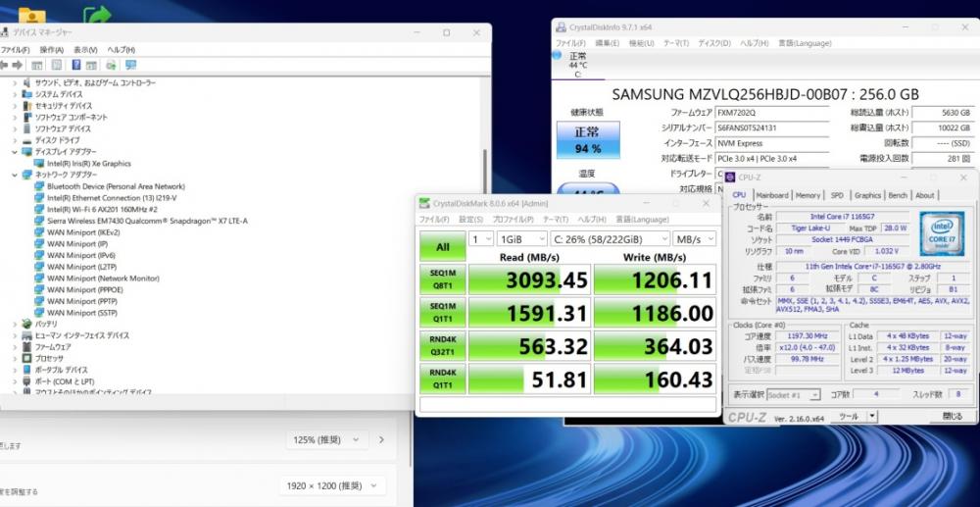Switch to the SPD tab in CPU-Z
The image size is (980, 507).
pos(838,196)
